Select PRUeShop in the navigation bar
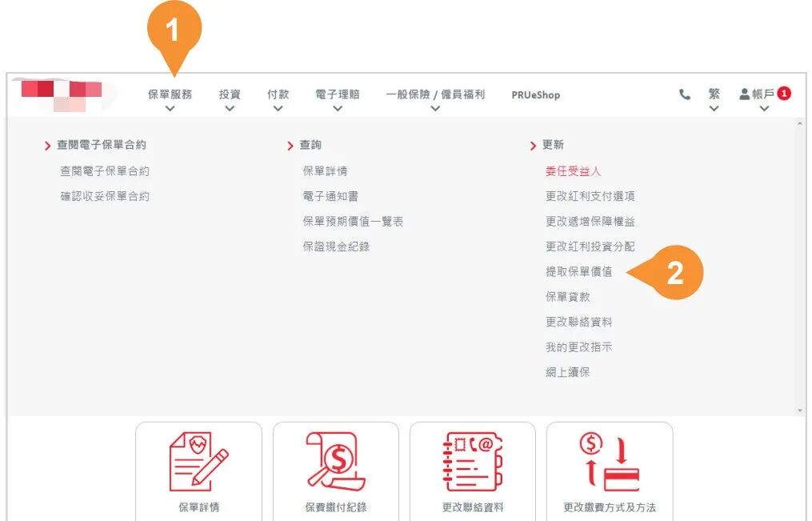This screenshot has width=812, height=521. click(535, 94)
